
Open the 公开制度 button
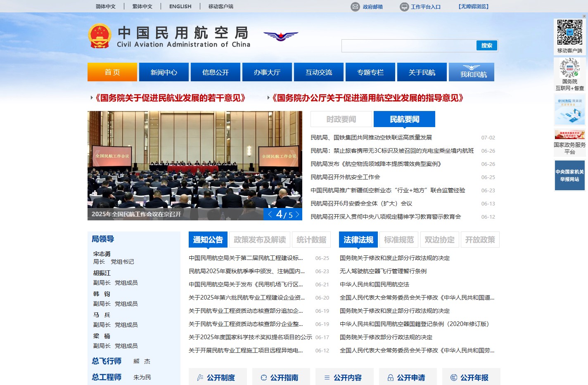pos(218,377)
